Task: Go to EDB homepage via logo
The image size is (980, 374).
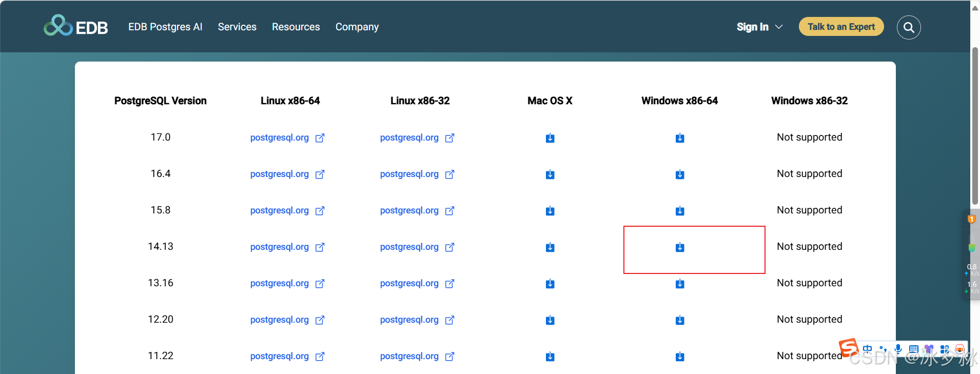Action: pyautogui.click(x=76, y=26)
